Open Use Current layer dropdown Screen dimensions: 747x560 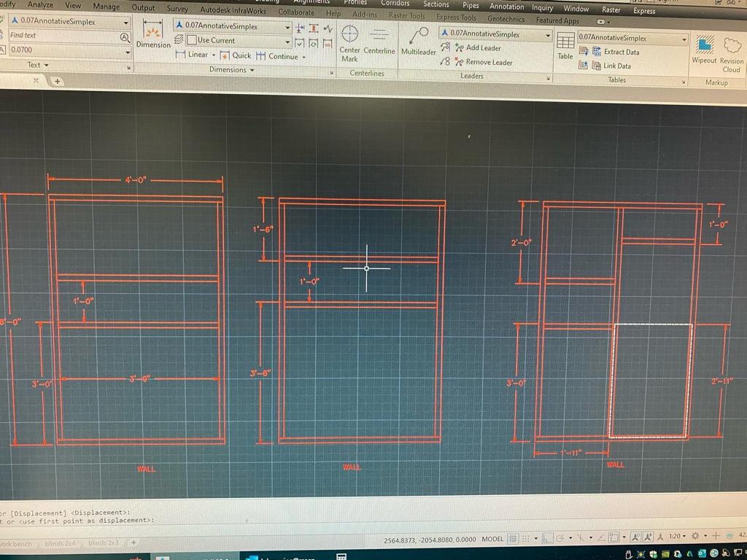287,42
